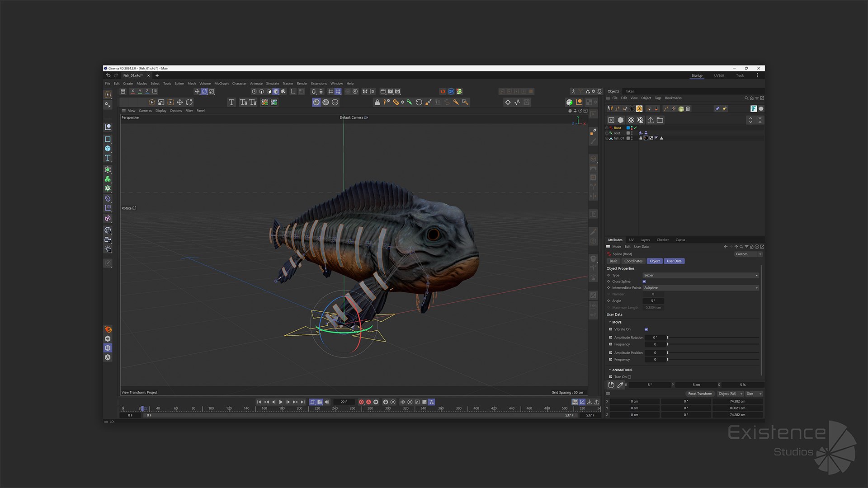Open viewport Cameras menu
The image size is (868, 488).
(145, 111)
